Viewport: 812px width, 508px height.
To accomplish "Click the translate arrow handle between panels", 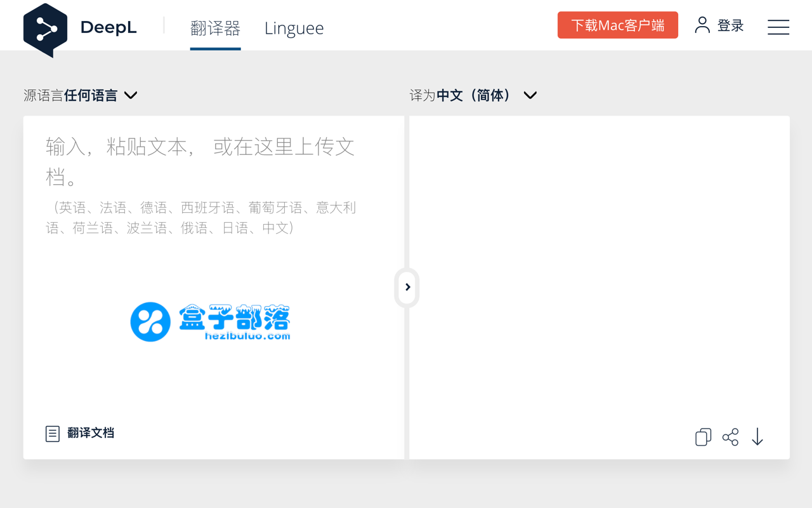I will [x=407, y=288].
